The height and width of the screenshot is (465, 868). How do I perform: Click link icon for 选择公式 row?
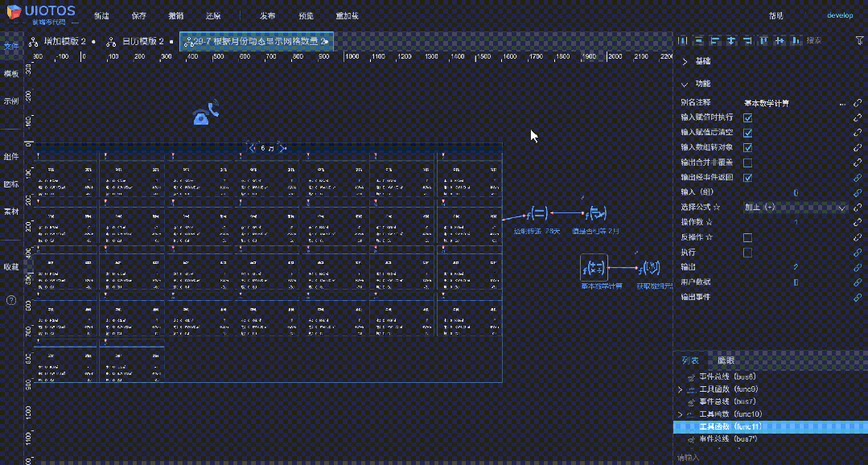(858, 208)
